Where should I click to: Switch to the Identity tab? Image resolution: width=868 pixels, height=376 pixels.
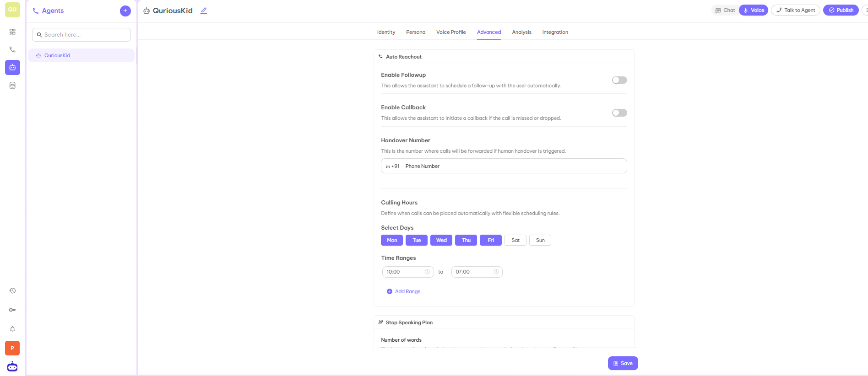386,32
